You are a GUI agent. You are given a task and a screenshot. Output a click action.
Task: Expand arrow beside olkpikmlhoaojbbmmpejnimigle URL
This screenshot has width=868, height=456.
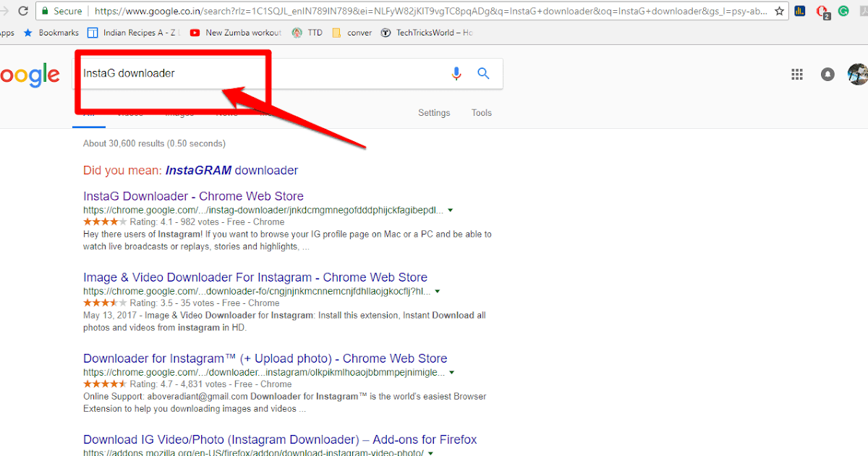pos(452,373)
